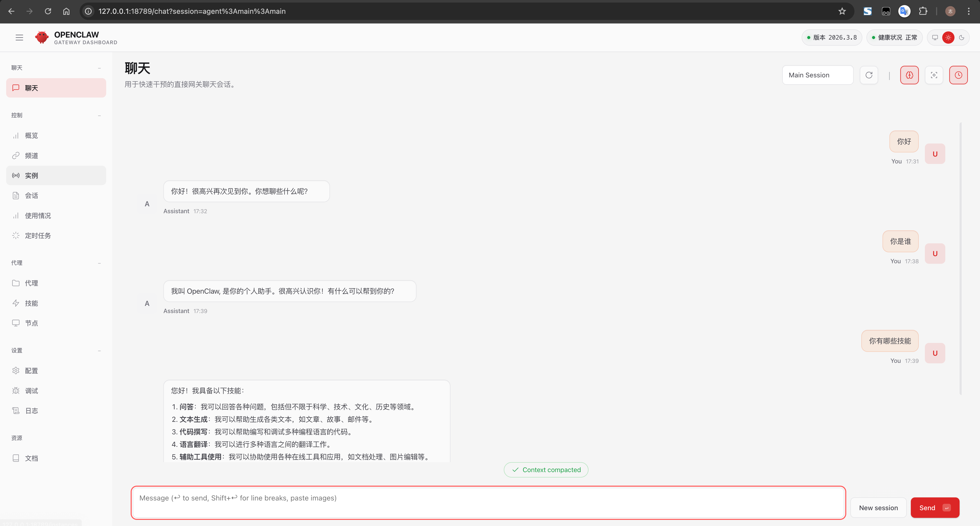Toggle the focus mode icon button

tap(934, 75)
